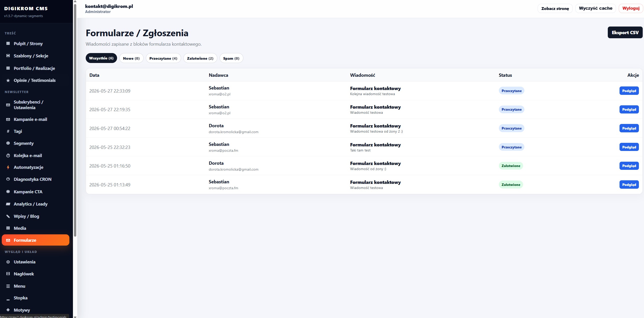Click the hash icon next to Tagi

coord(8,131)
